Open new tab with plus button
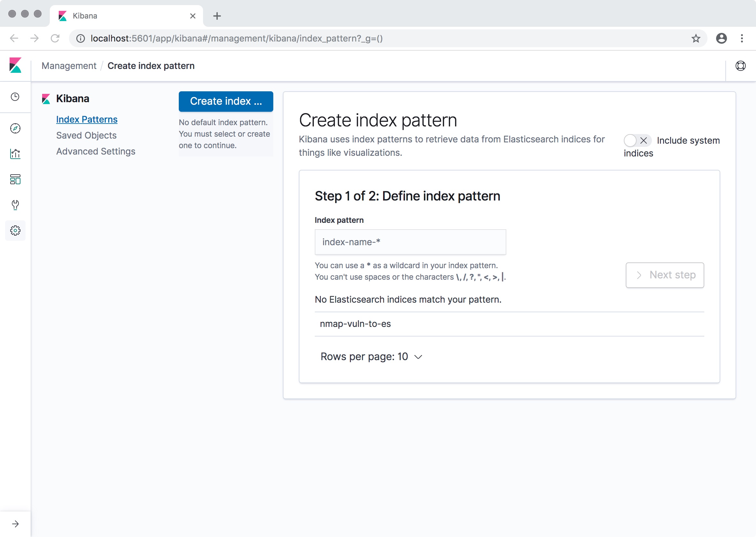 (217, 16)
